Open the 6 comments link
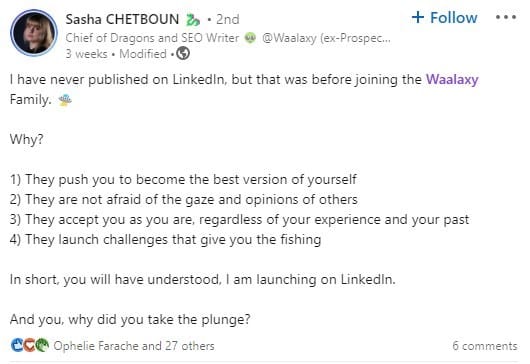This screenshot has height=364, width=530. 485,346
